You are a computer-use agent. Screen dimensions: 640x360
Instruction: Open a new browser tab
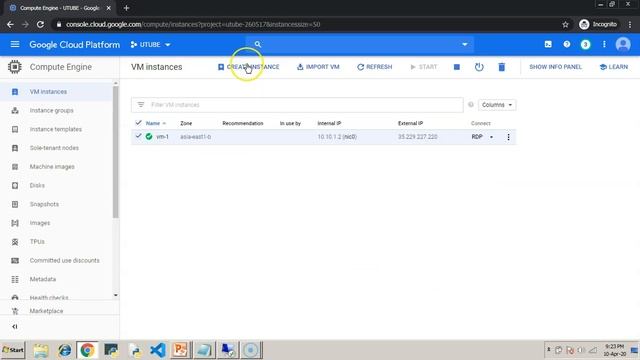127,8
